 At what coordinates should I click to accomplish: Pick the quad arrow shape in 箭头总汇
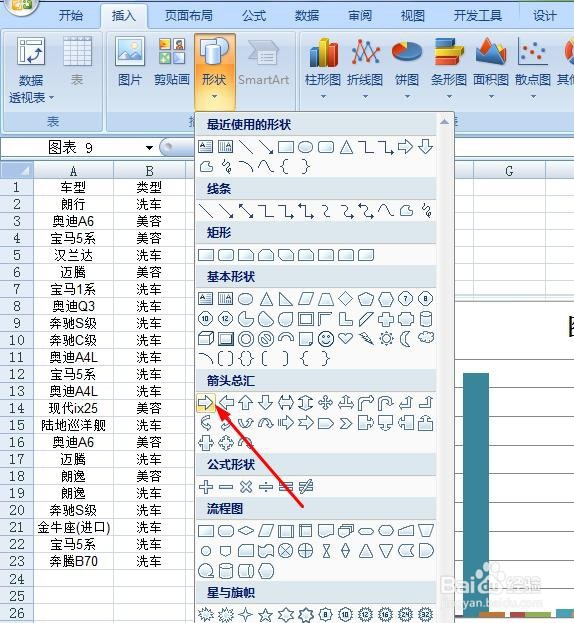326,402
